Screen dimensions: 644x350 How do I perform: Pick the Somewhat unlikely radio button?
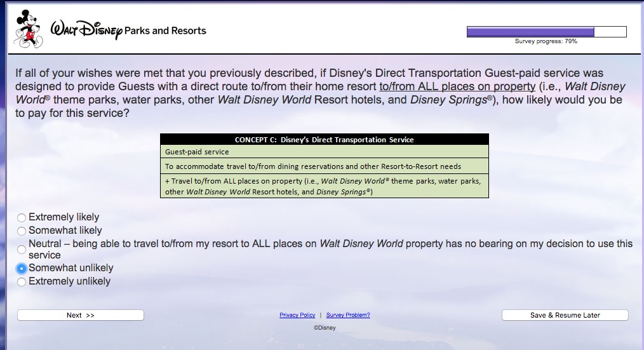click(x=22, y=268)
